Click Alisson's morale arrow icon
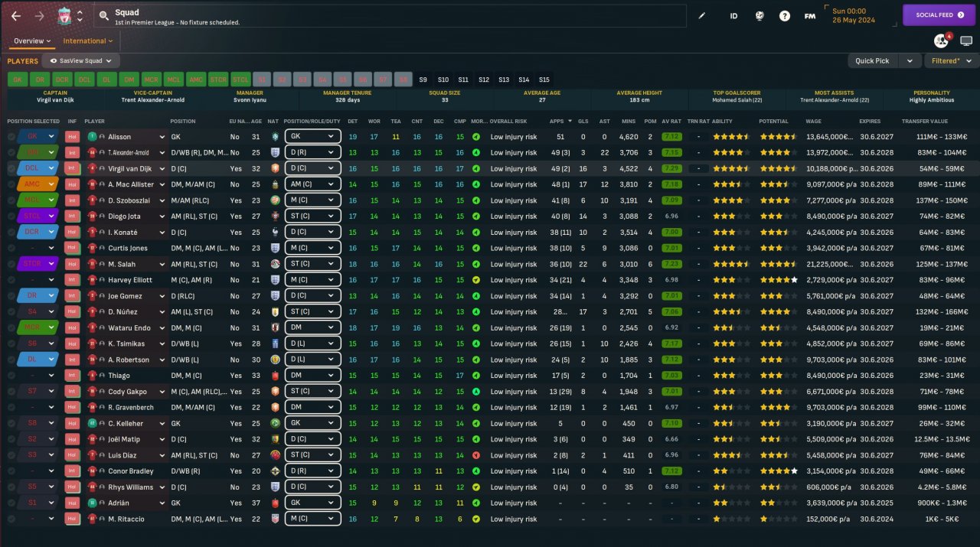Image resolution: width=980 pixels, height=547 pixels. click(x=476, y=136)
